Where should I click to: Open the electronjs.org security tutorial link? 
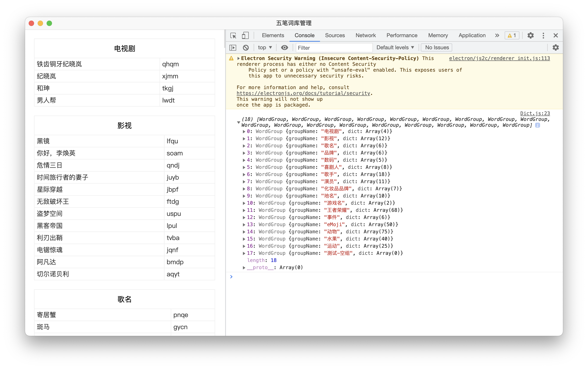pyautogui.click(x=303, y=93)
